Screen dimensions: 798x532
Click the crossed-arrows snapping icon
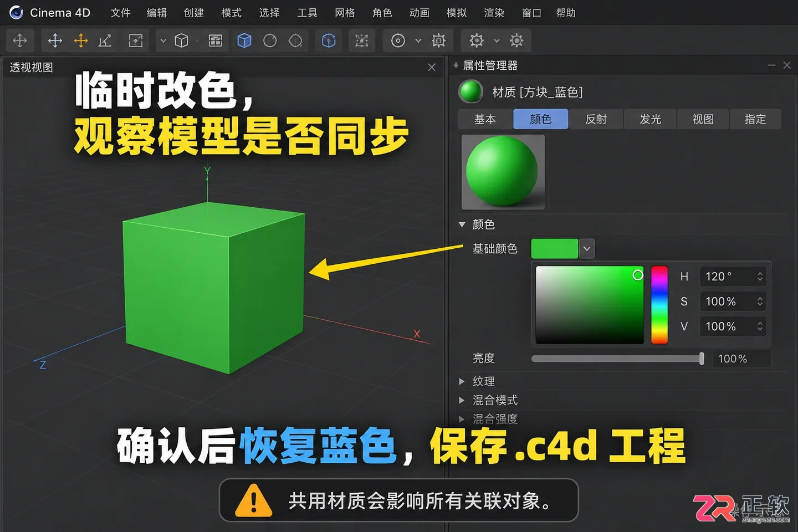(361, 40)
